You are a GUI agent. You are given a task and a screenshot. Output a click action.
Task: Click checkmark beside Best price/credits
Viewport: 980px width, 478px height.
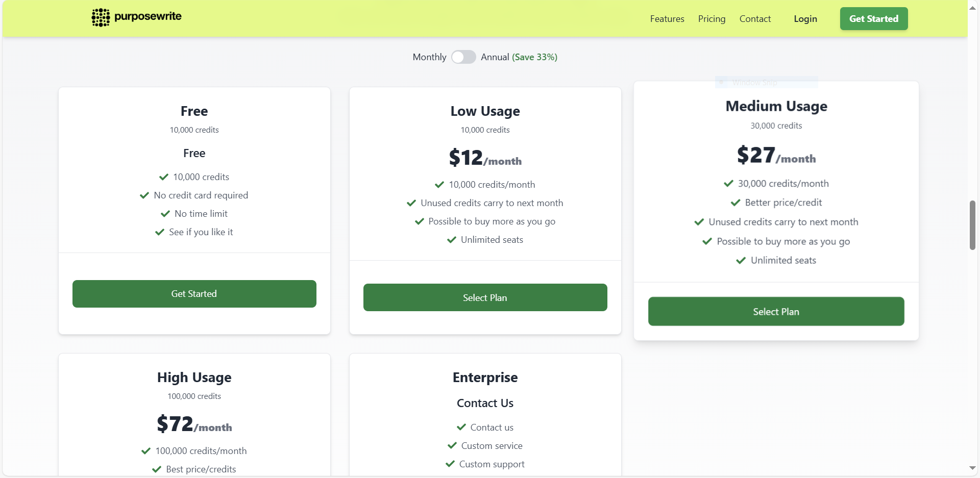coord(157,469)
